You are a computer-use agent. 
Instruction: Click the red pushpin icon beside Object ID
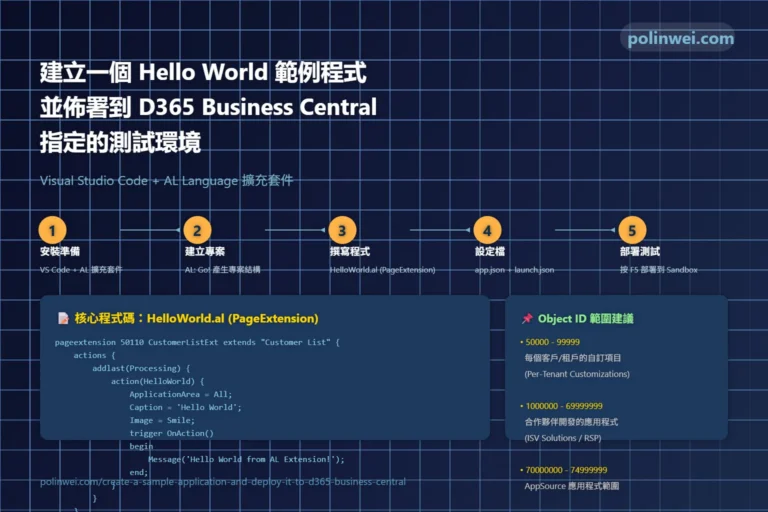click(x=527, y=318)
